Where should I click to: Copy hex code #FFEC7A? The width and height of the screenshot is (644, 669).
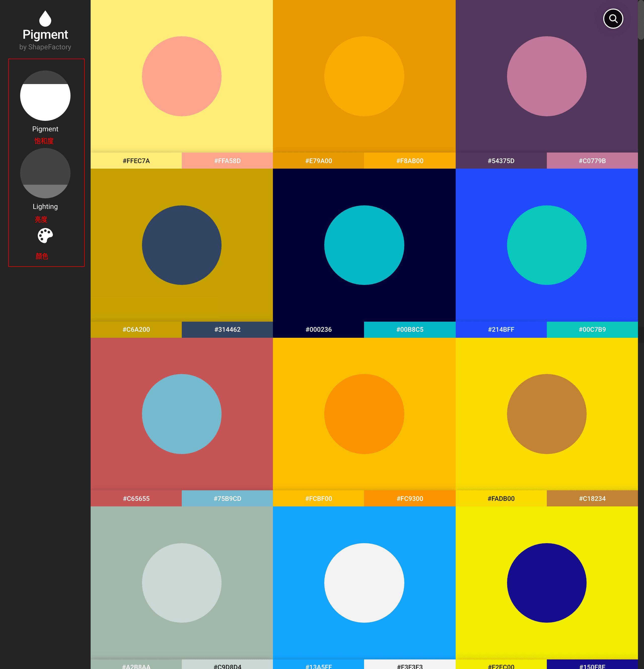(136, 161)
